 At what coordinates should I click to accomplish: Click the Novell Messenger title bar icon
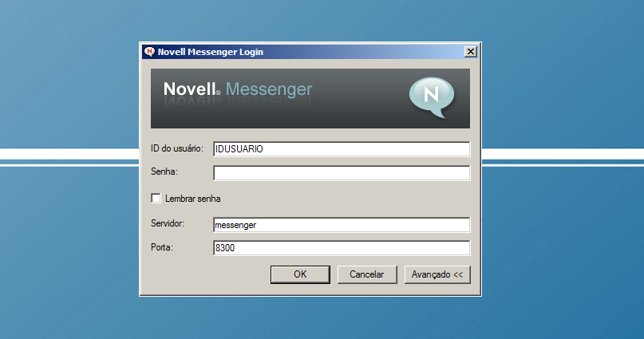(x=149, y=52)
